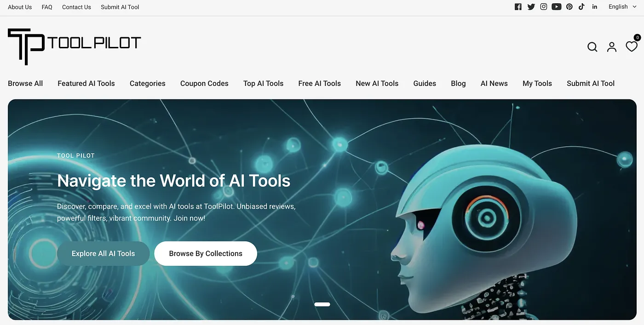Open Coupon Codes menu item
This screenshot has width=644, height=325.
point(204,83)
